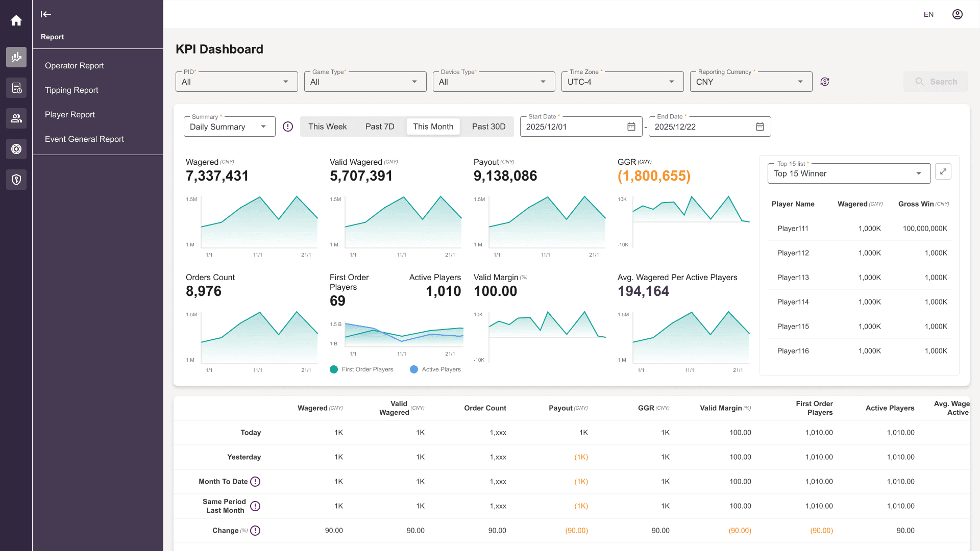Open Tipping Report menu item
980x551 pixels.
point(71,90)
